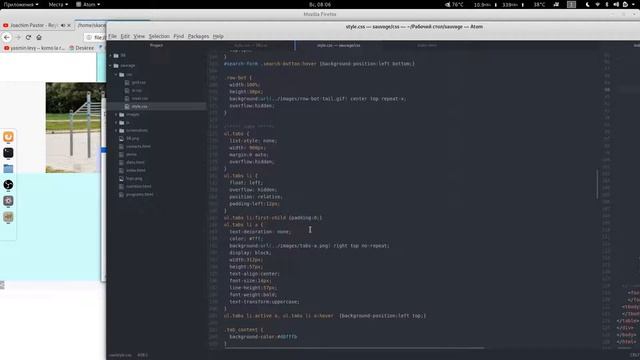
Task: Click the clock in top bar
Action: (x=320, y=4)
